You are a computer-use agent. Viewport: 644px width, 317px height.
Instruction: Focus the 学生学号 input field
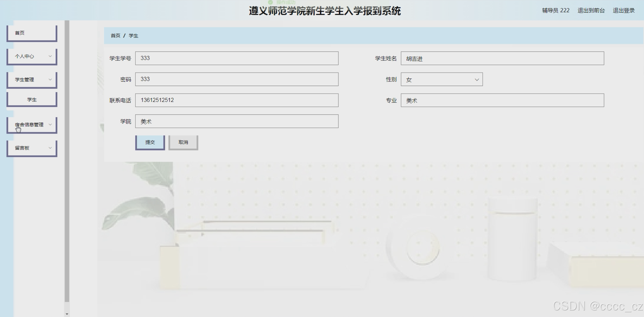click(x=237, y=58)
